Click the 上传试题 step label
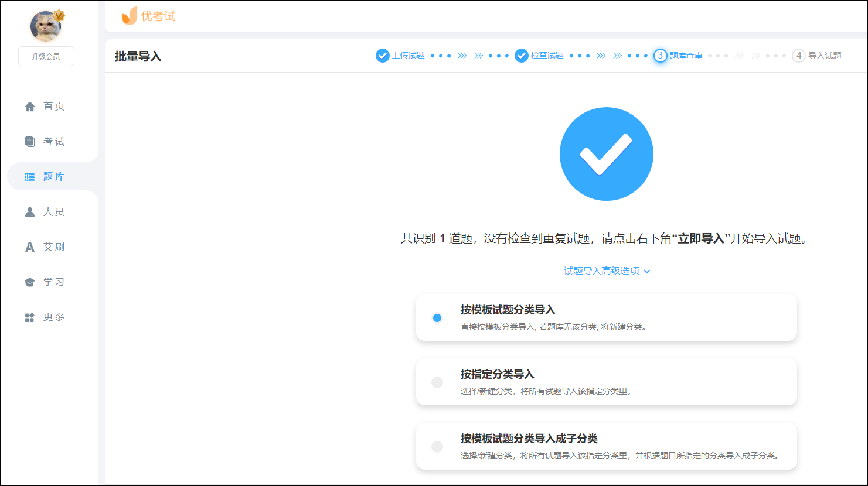This screenshot has height=486, width=868. [x=409, y=56]
